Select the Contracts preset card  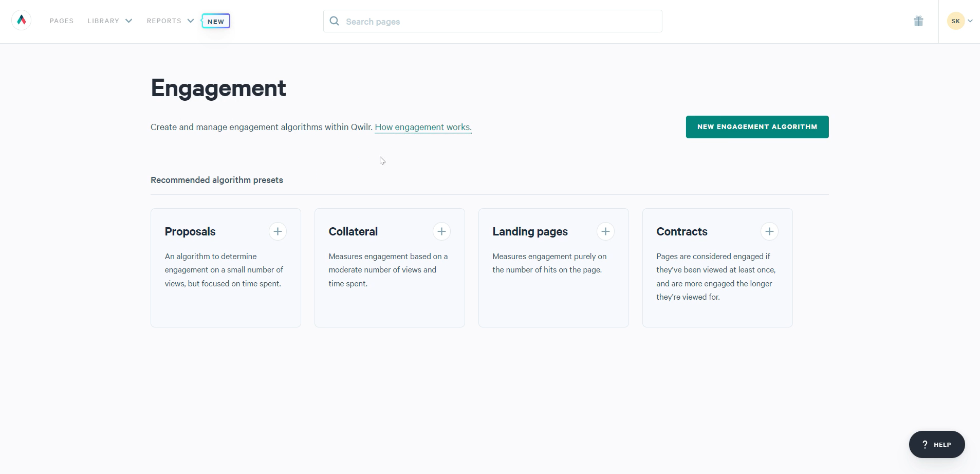point(717,268)
